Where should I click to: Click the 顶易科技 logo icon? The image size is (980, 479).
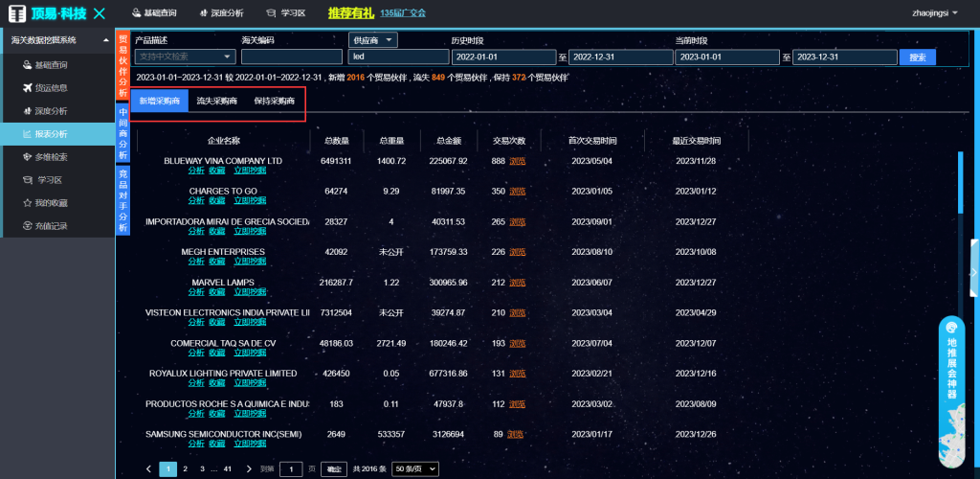click(16, 13)
